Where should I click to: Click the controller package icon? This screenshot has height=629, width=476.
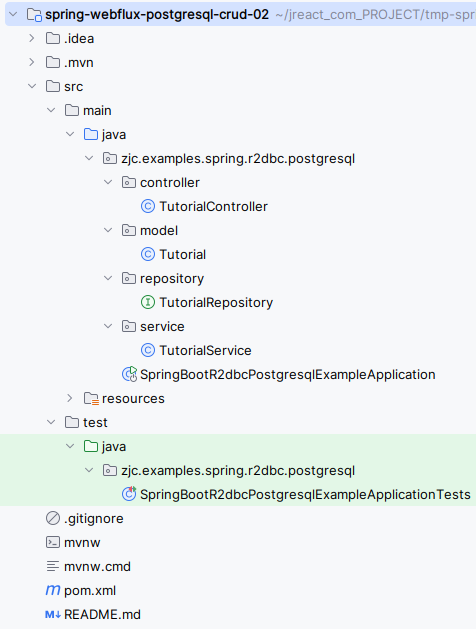pos(128,183)
